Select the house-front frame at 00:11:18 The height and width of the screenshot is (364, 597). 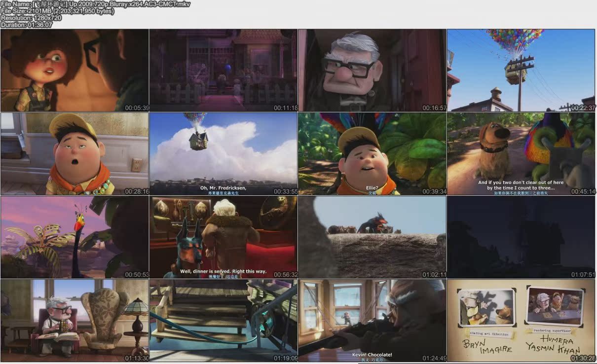(x=224, y=70)
